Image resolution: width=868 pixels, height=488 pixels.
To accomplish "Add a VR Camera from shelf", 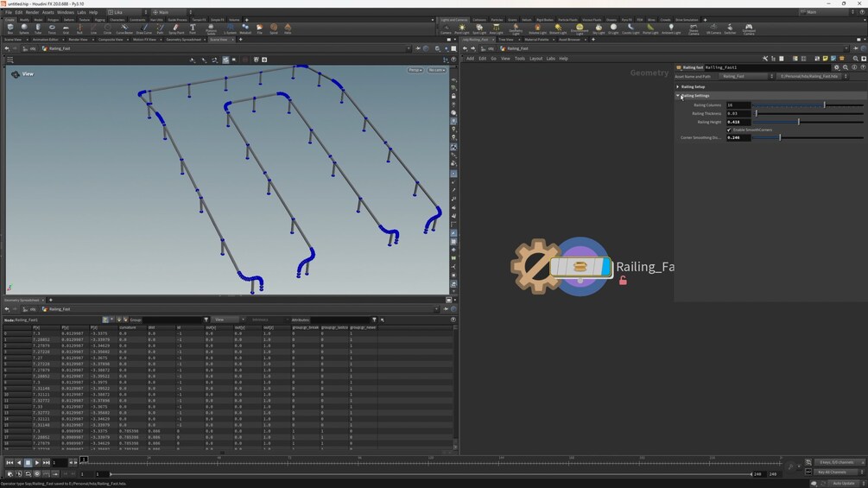I will [x=713, y=29].
